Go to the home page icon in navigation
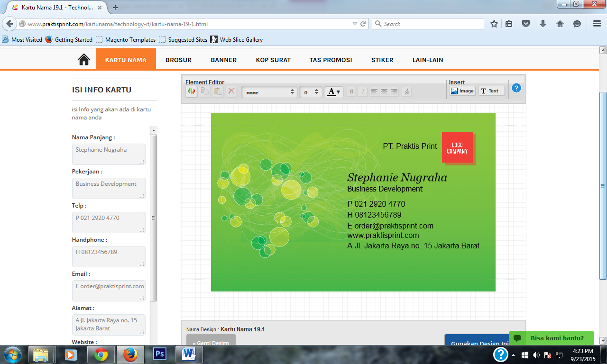The width and height of the screenshot is (607, 364). tap(84, 59)
